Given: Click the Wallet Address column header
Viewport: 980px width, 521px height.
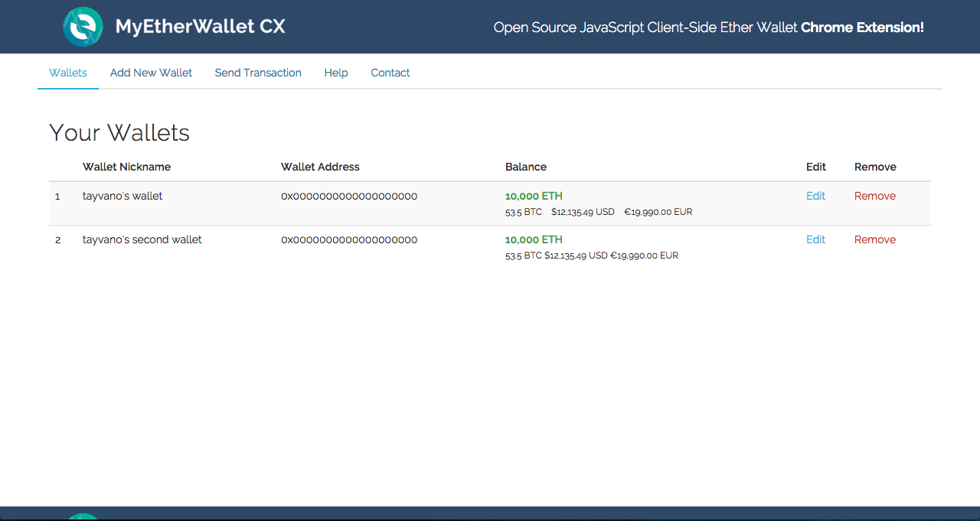Looking at the screenshot, I should coord(320,167).
